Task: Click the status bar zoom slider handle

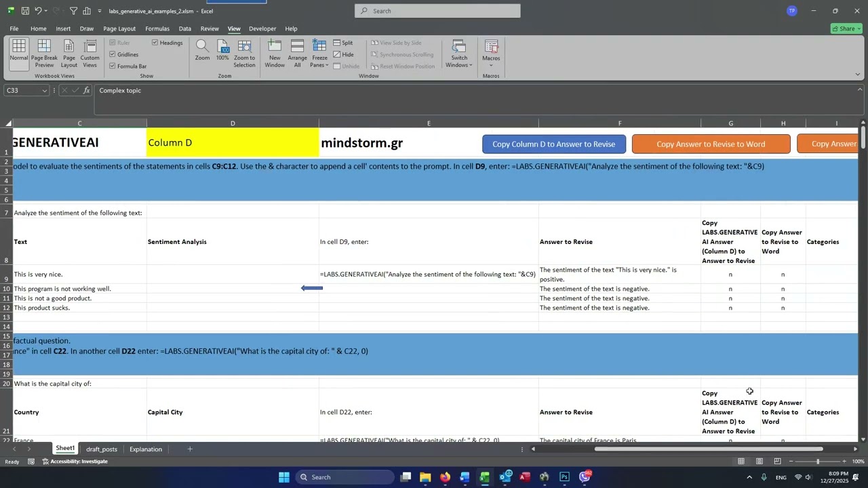Action: [x=817, y=462]
